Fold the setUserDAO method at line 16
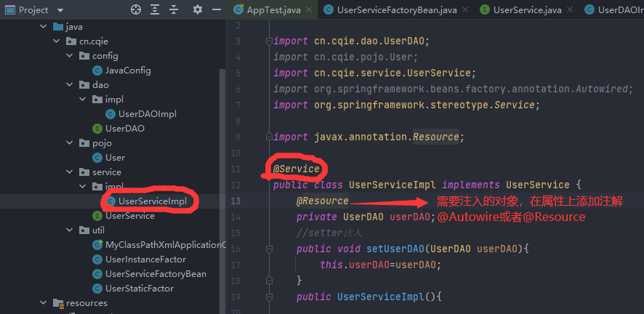Viewport: 644px width, 314px height. point(269,249)
